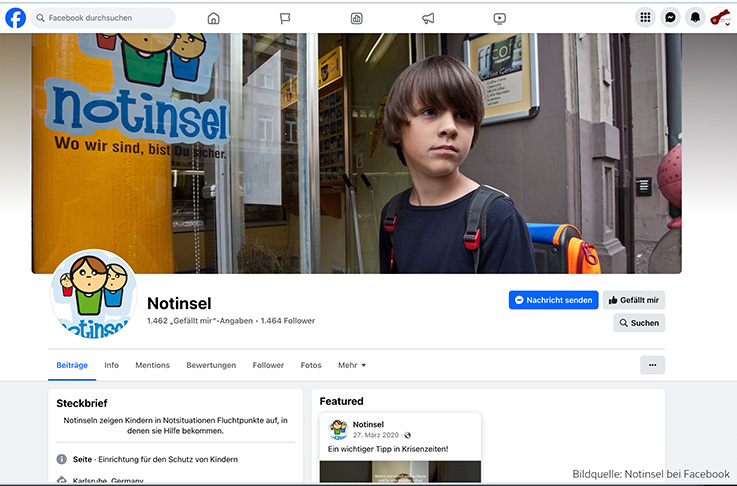
Task: Open the Notinsel profile picture
Action: click(x=94, y=293)
